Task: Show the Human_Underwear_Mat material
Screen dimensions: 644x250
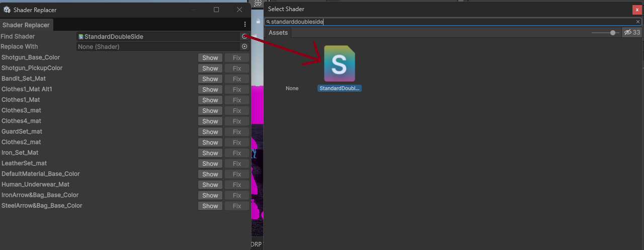Action: tap(210, 184)
